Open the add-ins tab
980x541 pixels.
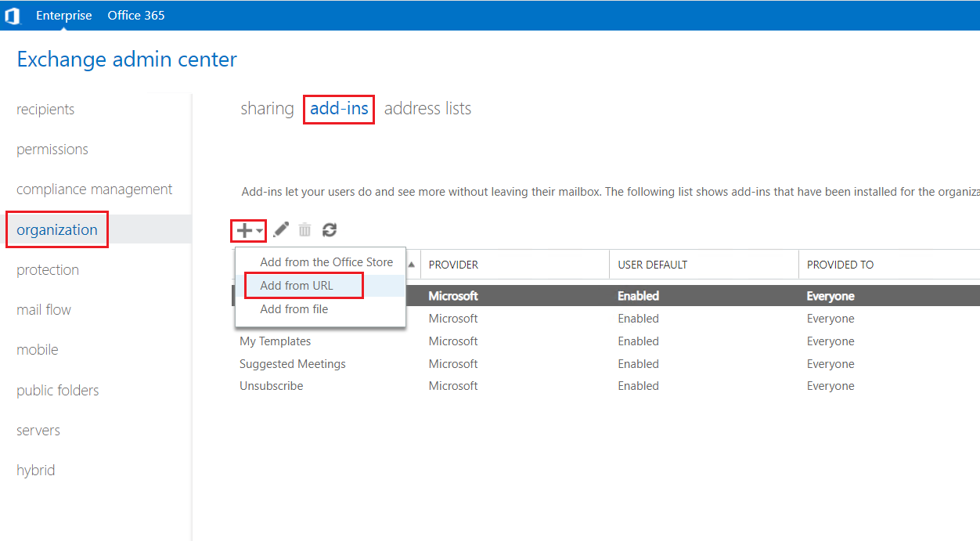tap(339, 109)
